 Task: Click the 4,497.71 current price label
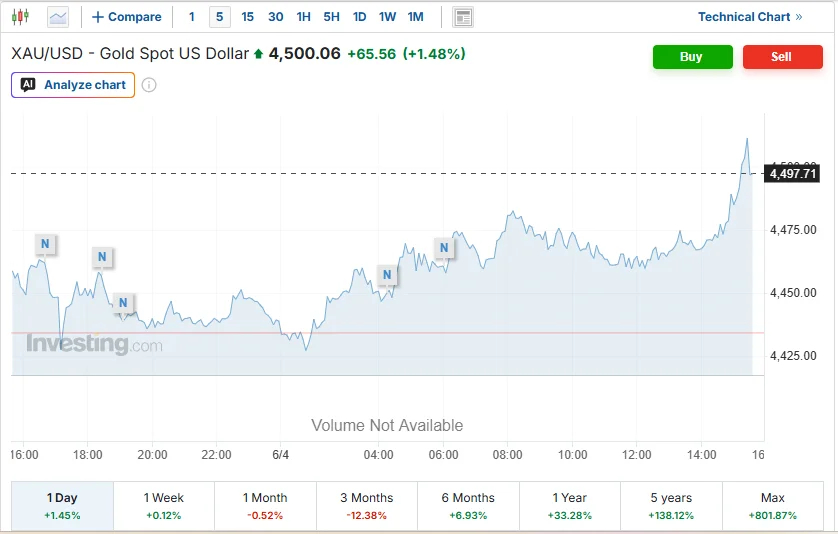point(792,174)
